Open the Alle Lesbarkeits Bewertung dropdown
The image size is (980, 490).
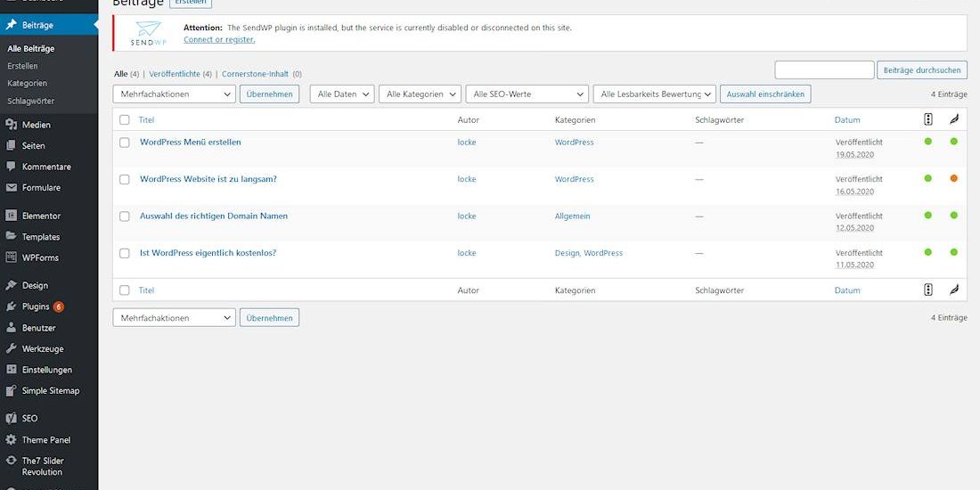pos(655,94)
